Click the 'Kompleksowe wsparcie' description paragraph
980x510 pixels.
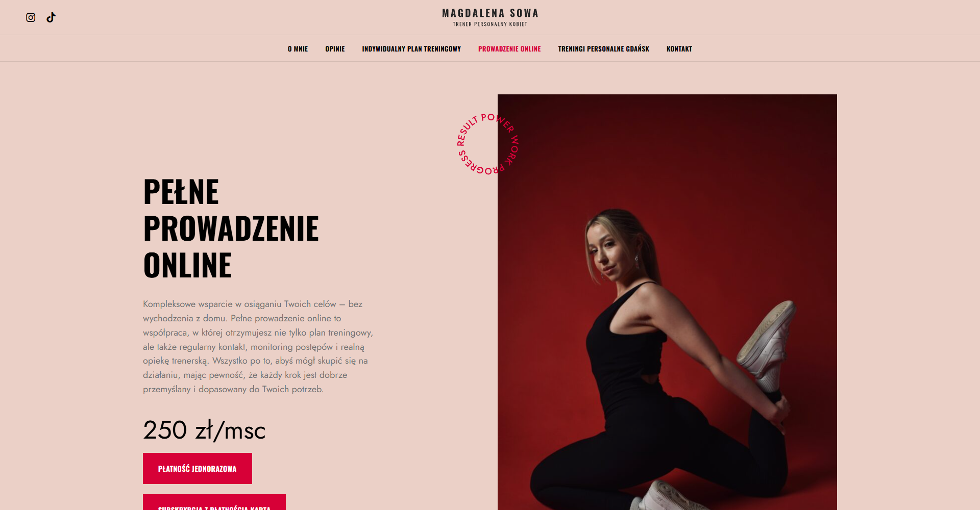[x=258, y=346]
